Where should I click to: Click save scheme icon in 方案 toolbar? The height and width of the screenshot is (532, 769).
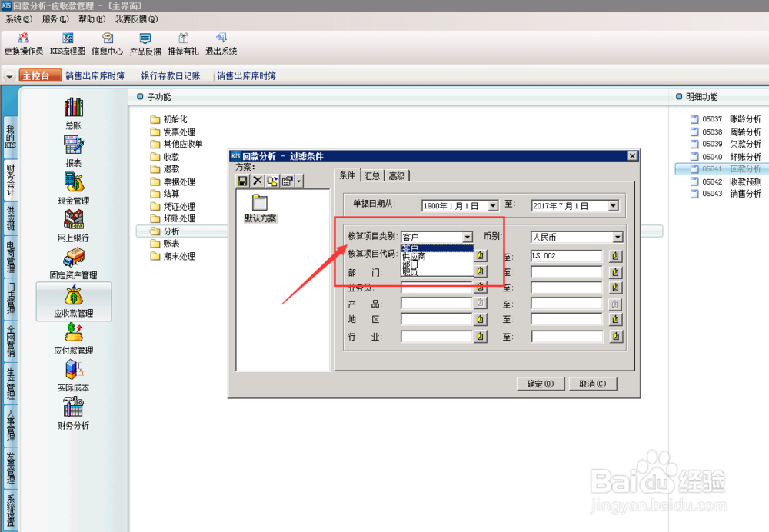coord(242,181)
